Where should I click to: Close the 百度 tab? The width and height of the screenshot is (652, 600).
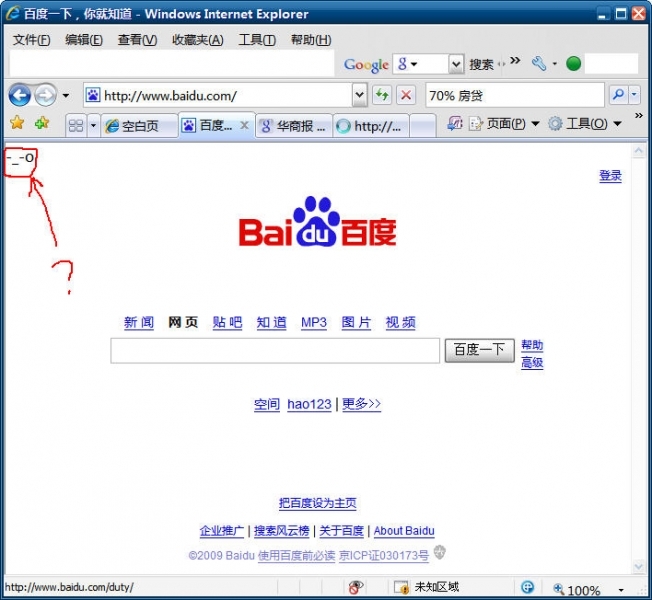tap(245, 125)
